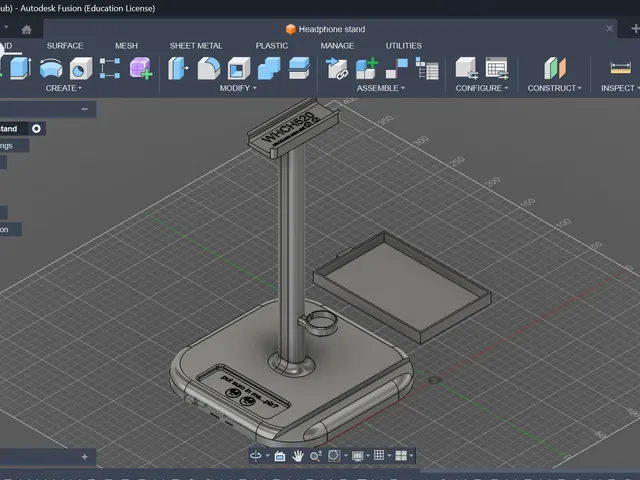Close the Headphone stand document tab

coord(609,29)
